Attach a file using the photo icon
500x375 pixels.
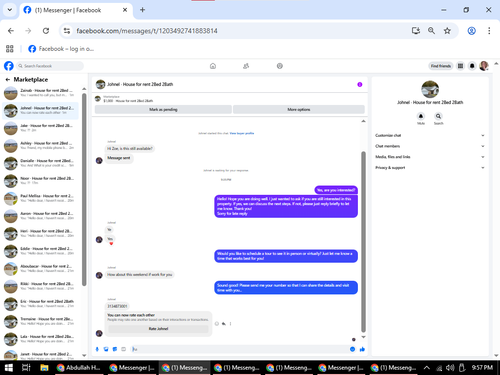click(x=106, y=349)
